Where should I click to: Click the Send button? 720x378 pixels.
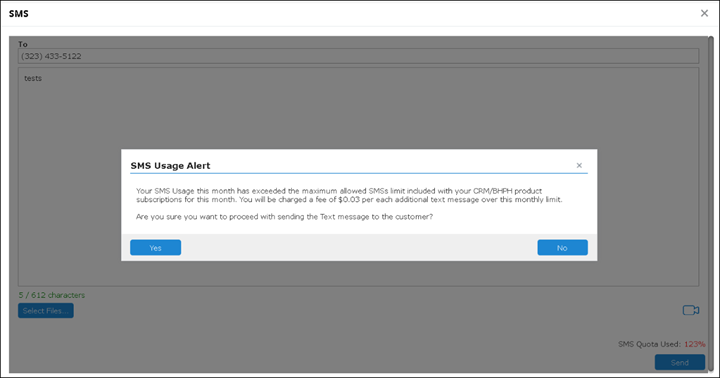pos(680,362)
